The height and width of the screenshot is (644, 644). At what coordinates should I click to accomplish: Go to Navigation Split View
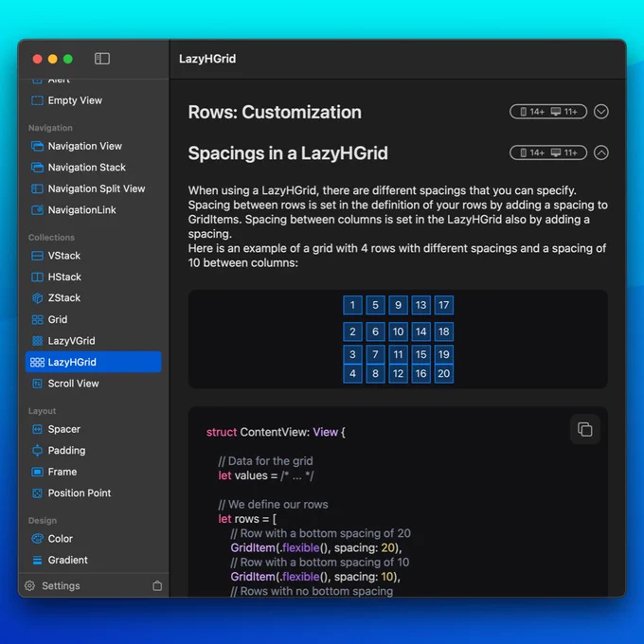[x=94, y=188]
